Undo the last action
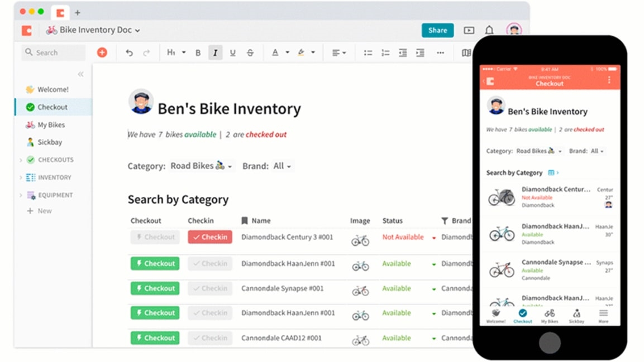 click(129, 53)
